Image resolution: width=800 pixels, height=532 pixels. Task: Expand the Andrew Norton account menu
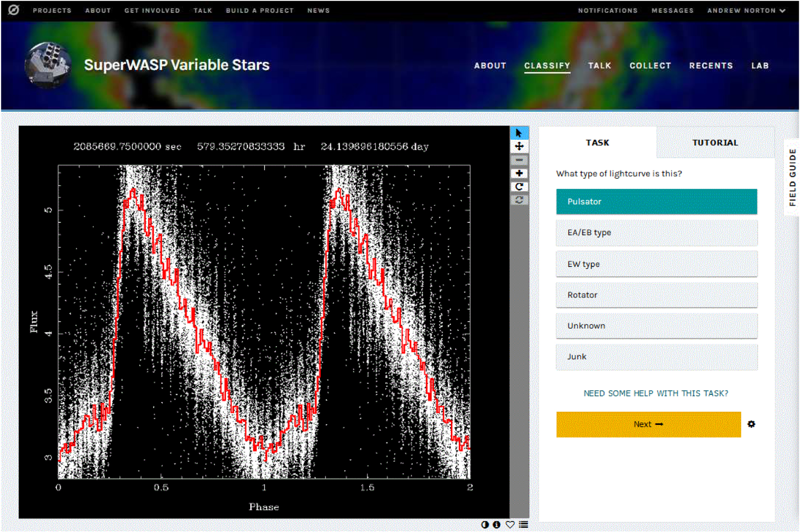[x=746, y=10]
